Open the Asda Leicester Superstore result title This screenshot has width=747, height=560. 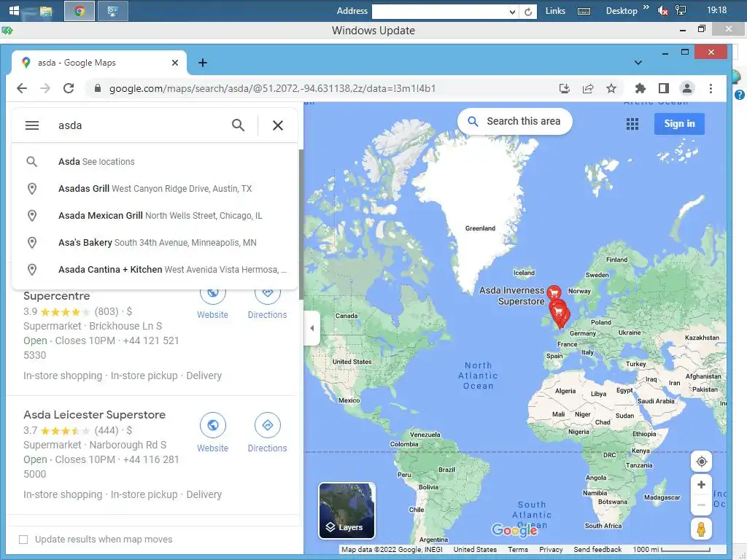click(94, 415)
